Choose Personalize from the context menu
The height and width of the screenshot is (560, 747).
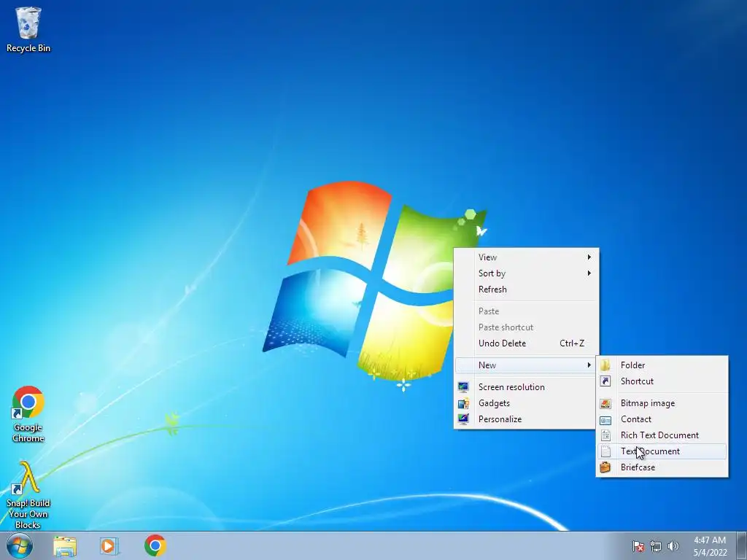527,419
